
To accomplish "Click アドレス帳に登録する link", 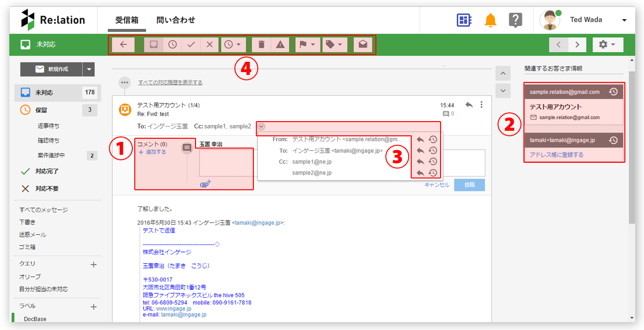I will [x=556, y=155].
